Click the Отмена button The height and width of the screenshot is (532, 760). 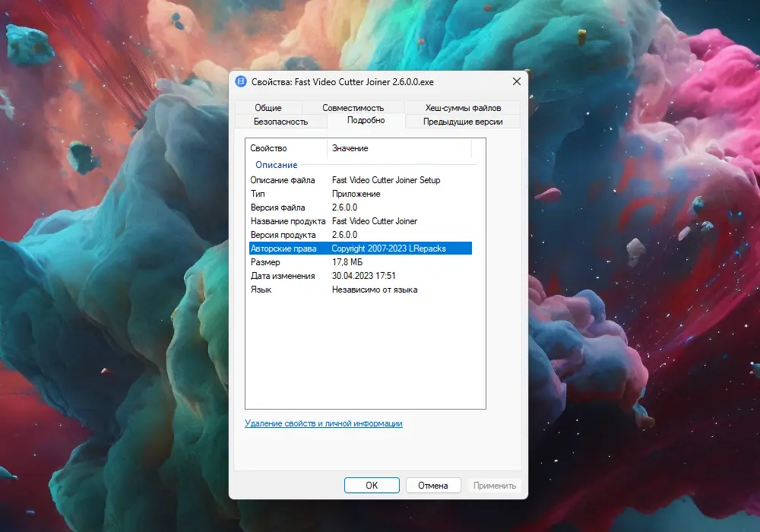point(433,485)
